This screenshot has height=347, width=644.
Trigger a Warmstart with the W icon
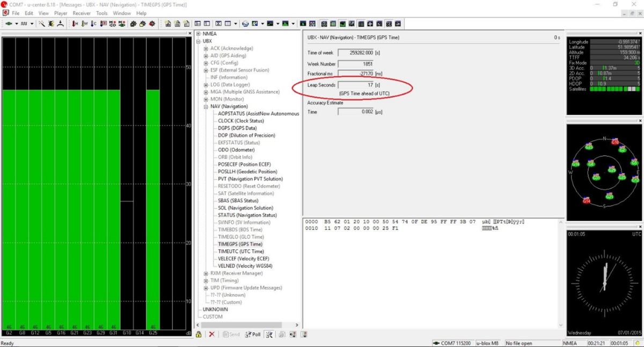click(85, 24)
